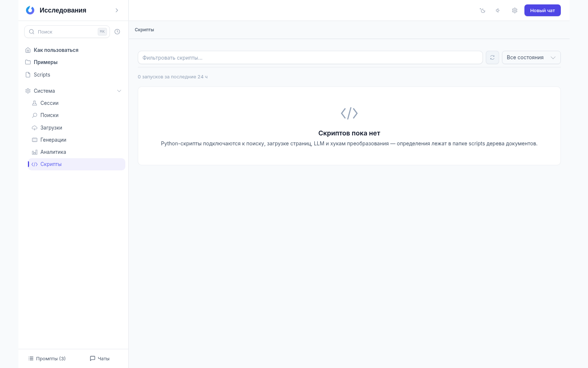Focus the Фильтровать скрипты input field
The height and width of the screenshot is (368, 588).
click(x=310, y=57)
